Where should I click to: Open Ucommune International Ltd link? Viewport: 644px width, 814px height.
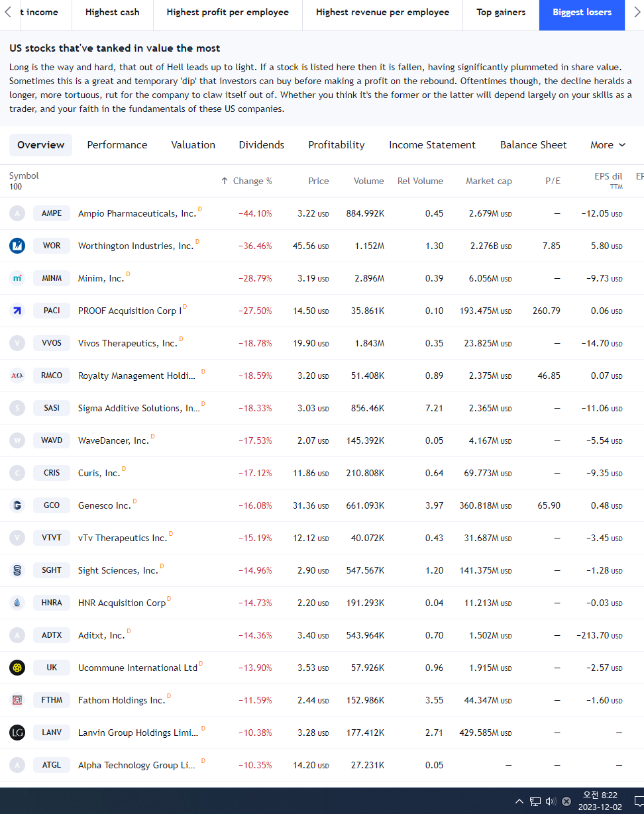coord(138,668)
